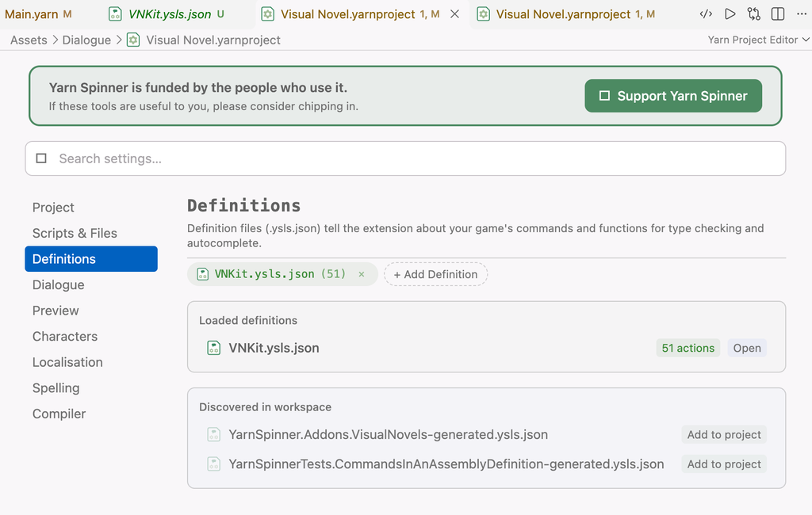This screenshot has width=812, height=515.
Task: Click the Assets breadcrumb
Action: point(29,40)
